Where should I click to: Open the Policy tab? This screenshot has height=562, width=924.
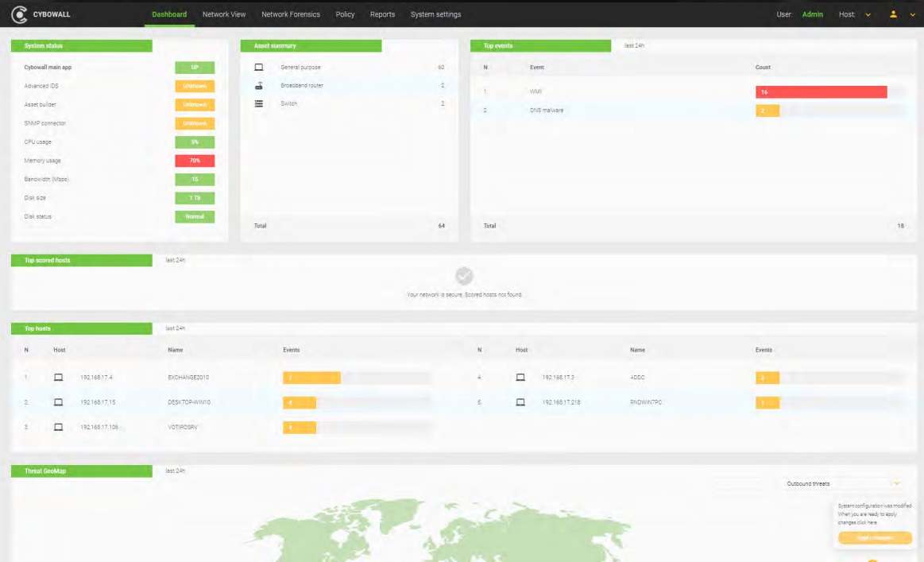345,14
